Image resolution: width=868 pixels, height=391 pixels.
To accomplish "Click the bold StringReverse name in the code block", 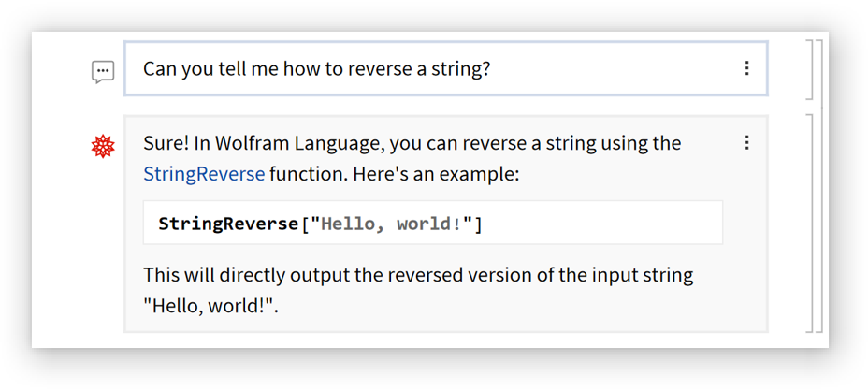I will (228, 224).
